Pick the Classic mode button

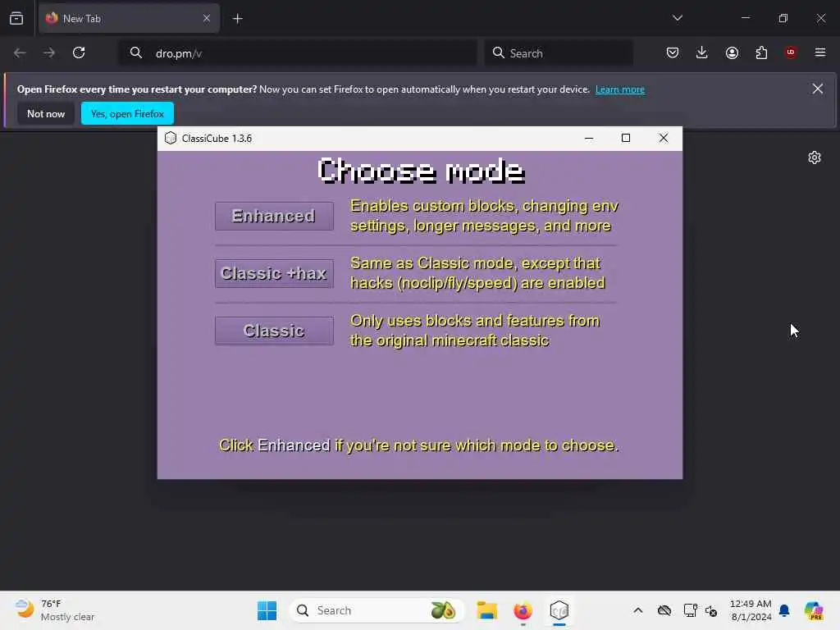pos(274,331)
